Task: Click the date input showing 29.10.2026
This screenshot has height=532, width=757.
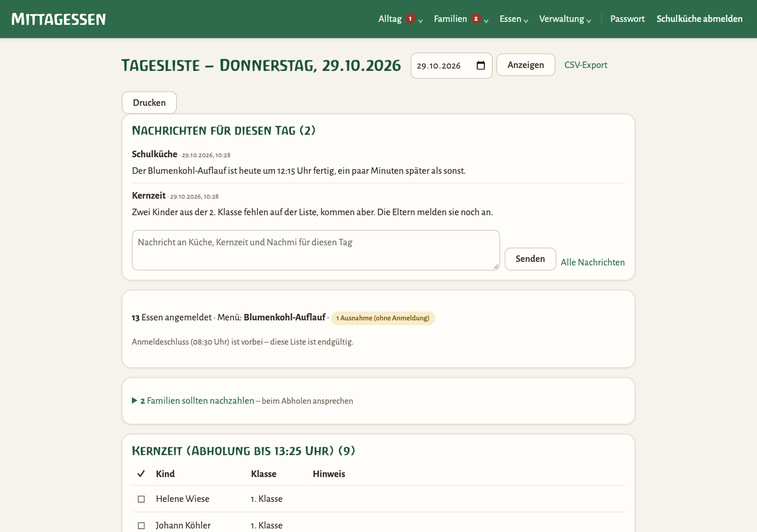Action: pos(451,66)
